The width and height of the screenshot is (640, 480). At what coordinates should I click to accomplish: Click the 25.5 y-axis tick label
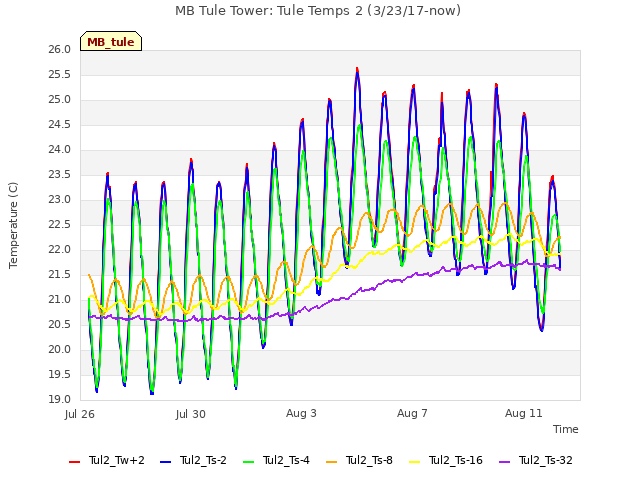60,75
